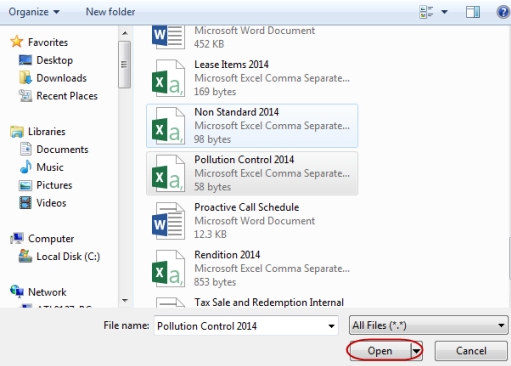
Task: Open the Music library
Action: 50,167
